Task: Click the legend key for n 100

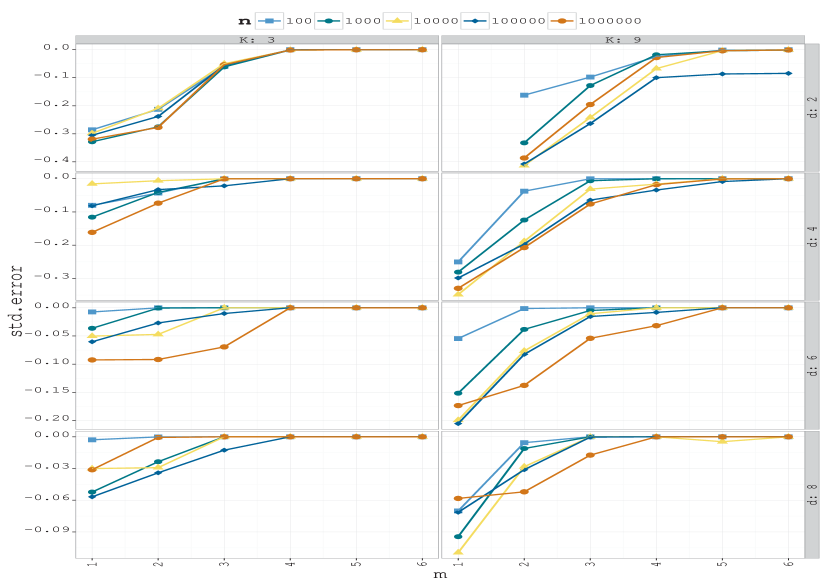Action: pos(269,21)
